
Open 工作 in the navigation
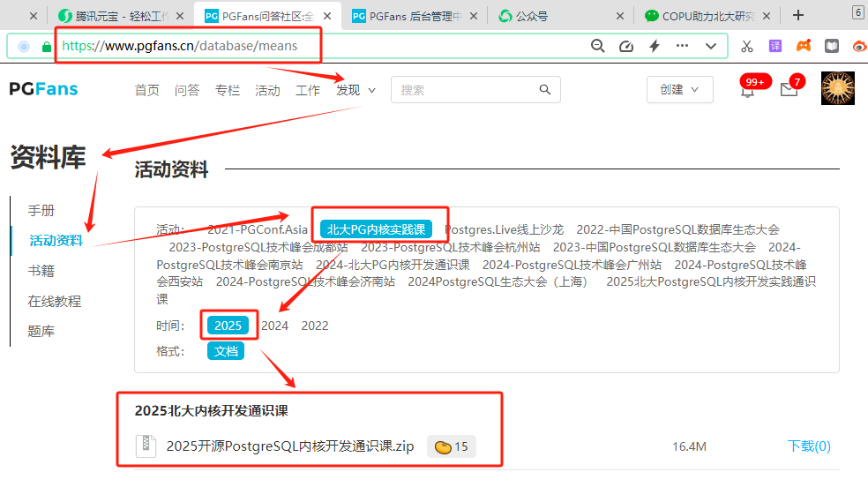point(308,90)
